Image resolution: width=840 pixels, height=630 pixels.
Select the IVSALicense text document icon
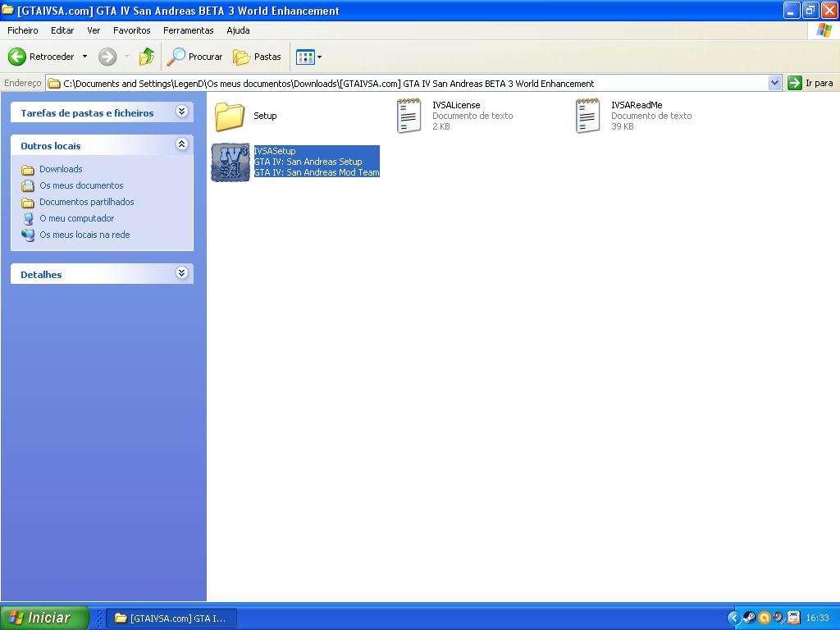tap(409, 116)
